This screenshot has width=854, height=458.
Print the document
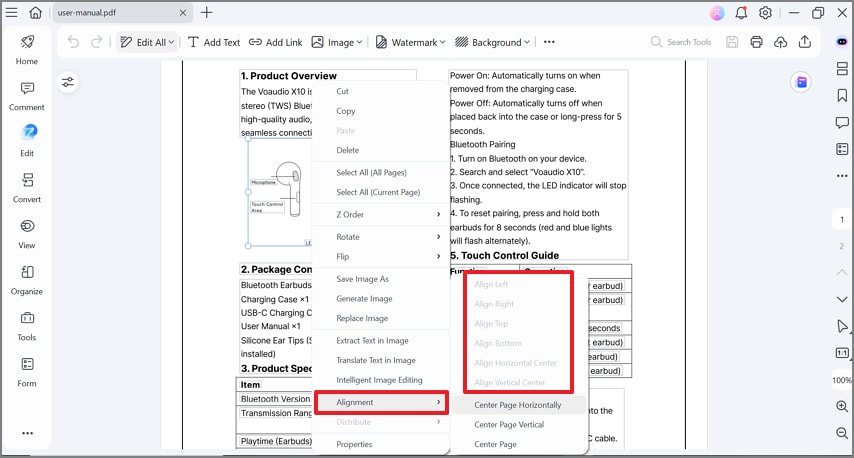coord(756,42)
